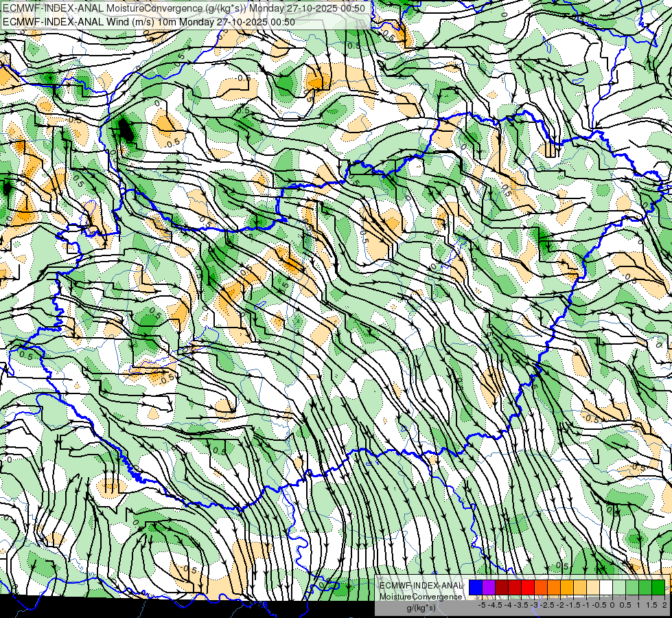Click the pale peach legend swatch
Image resolution: width=672 pixels, height=618 pixels.
[x=593, y=587]
